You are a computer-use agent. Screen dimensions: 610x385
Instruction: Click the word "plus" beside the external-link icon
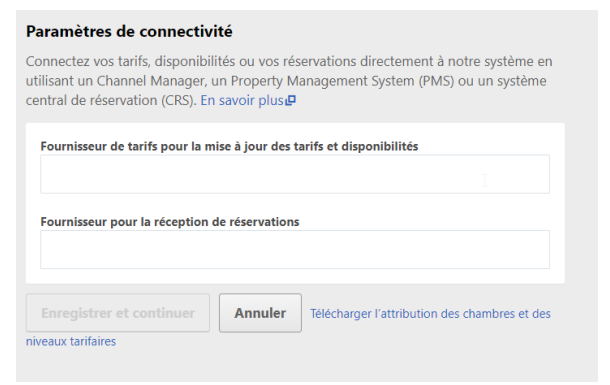[271, 101]
